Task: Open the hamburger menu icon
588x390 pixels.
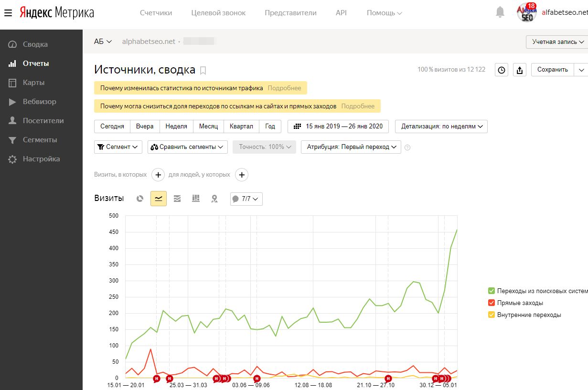Action: click(8, 13)
